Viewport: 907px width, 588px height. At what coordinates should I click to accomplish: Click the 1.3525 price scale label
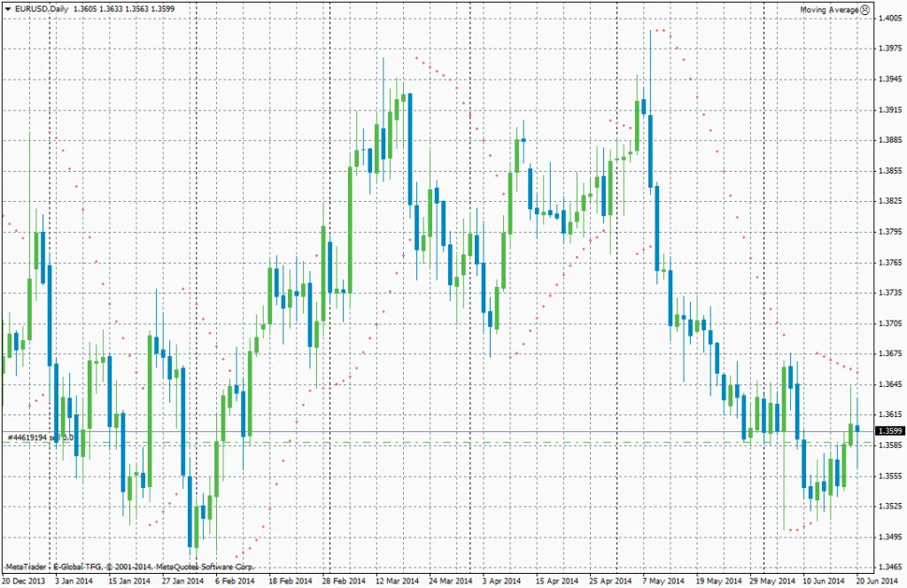(890, 507)
